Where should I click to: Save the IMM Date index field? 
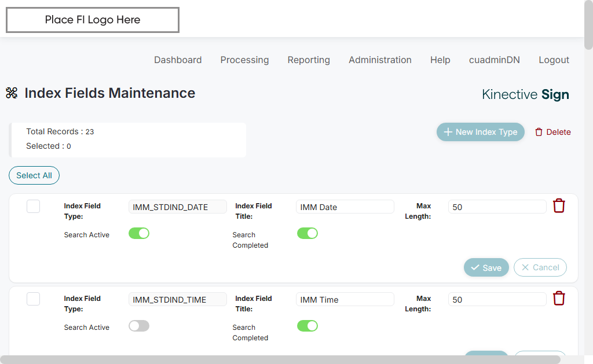[486, 267]
